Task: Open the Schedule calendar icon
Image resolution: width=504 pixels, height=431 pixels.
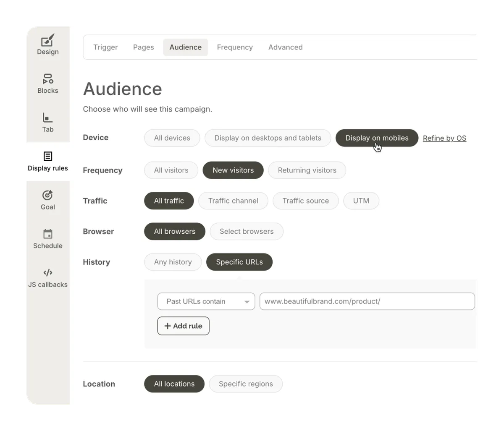Action: coord(47,234)
